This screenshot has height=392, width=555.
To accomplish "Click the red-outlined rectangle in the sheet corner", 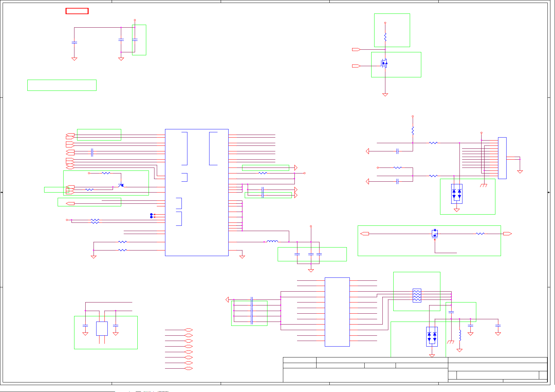I will (x=77, y=11).
